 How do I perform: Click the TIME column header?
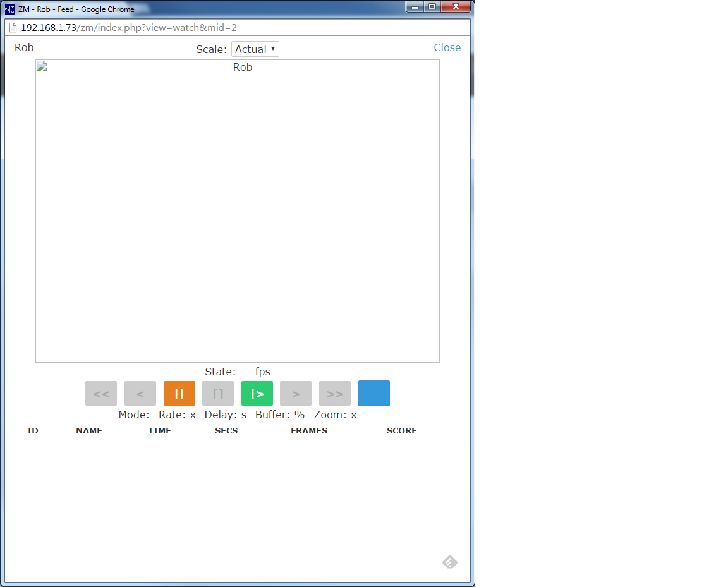pos(159,430)
